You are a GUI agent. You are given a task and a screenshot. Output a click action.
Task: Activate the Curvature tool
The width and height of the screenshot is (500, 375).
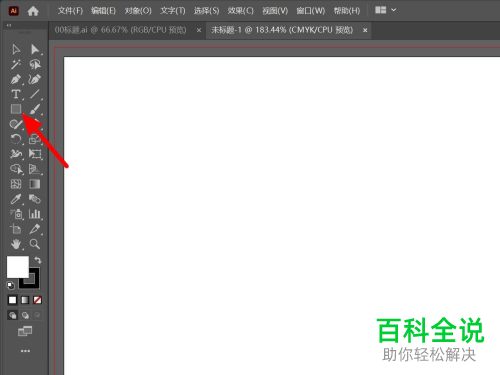35,79
